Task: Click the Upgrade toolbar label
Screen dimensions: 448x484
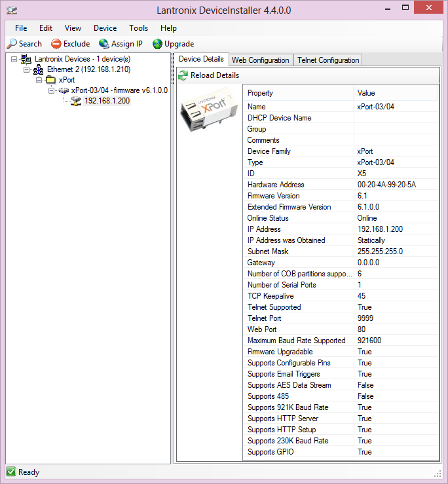Action: (179, 44)
